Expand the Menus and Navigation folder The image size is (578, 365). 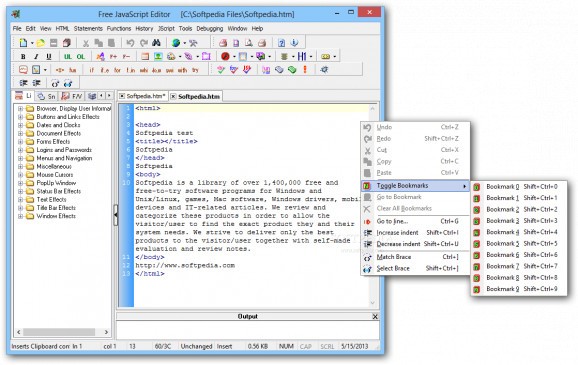[x=21, y=158]
